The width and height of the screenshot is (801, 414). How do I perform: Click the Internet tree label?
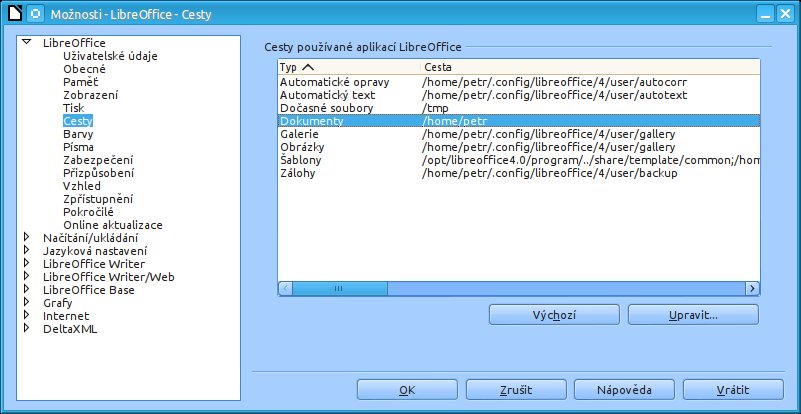[66, 316]
